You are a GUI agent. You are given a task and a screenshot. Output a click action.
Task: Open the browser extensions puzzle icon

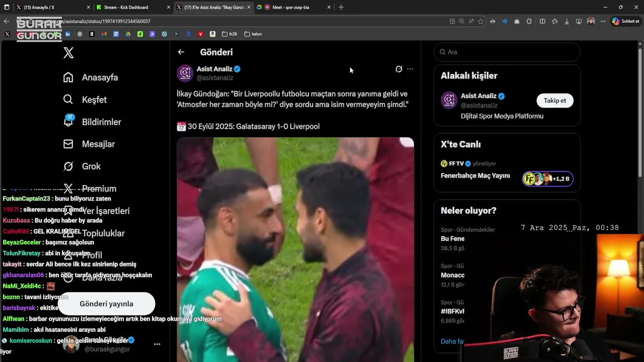pos(529,21)
